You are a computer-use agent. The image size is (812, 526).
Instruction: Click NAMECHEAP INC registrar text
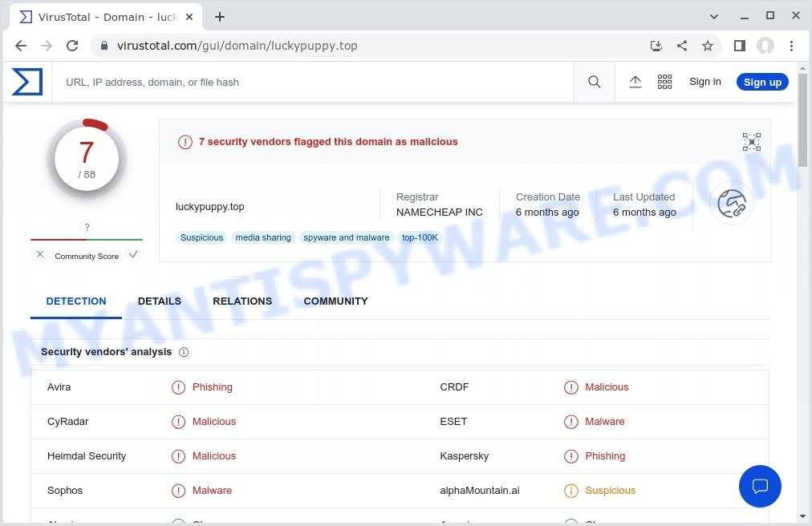click(439, 212)
